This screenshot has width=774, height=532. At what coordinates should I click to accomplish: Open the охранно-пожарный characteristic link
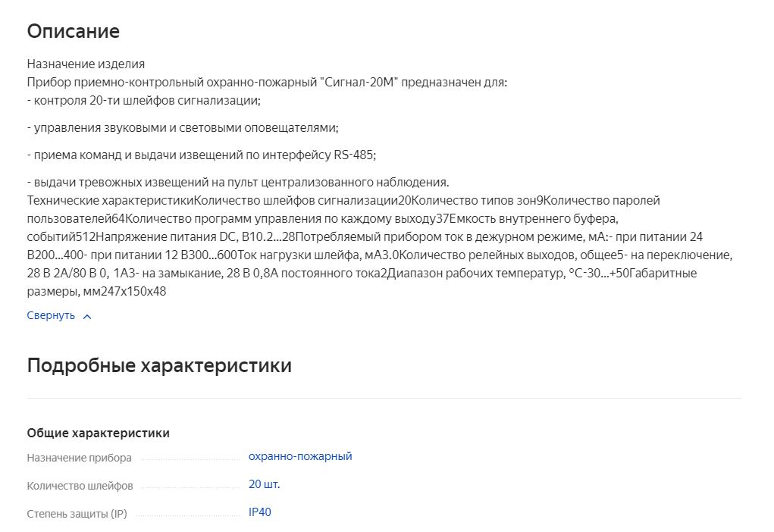[300, 456]
